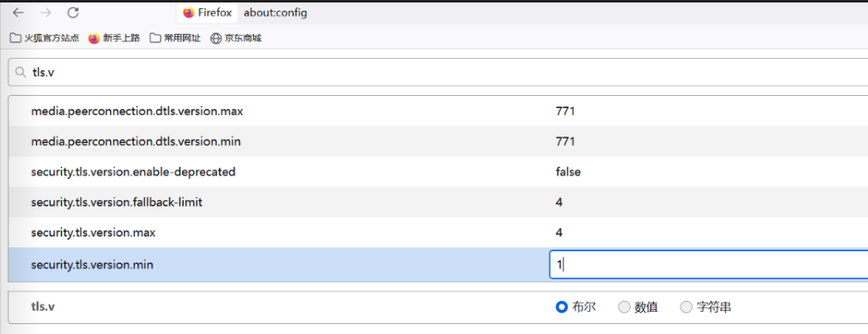Click the security.tls.version.enable-deprecated preference name
This screenshot has height=334, width=868.
(133, 172)
